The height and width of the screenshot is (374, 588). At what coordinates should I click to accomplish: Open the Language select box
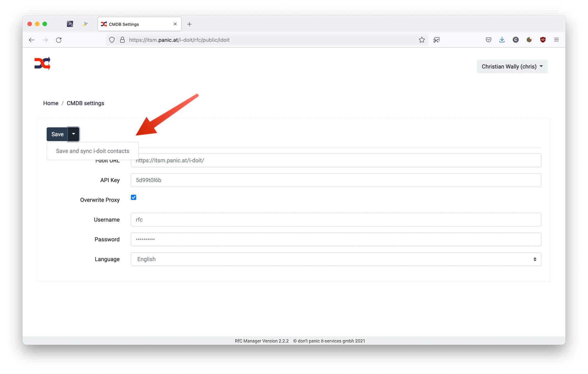pyautogui.click(x=336, y=259)
